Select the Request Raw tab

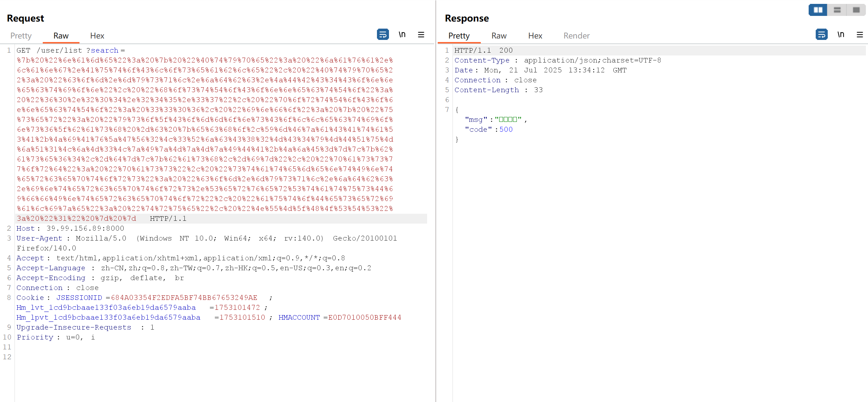point(61,36)
